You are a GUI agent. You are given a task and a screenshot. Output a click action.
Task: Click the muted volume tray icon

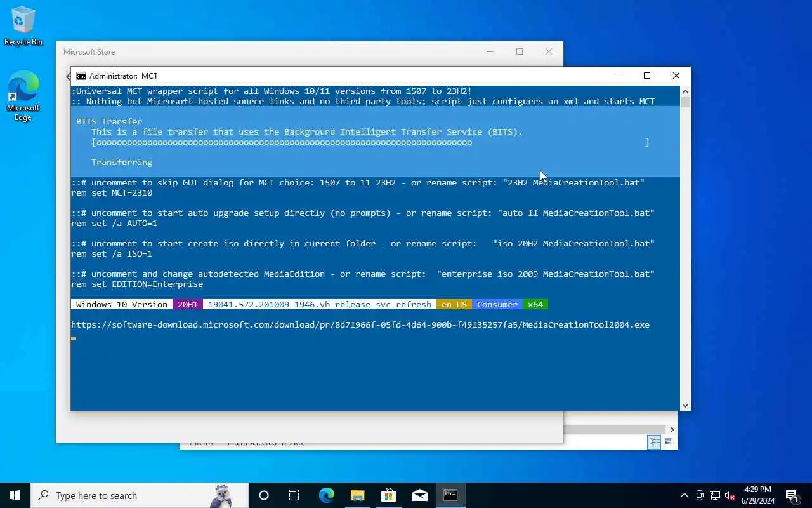click(730, 495)
